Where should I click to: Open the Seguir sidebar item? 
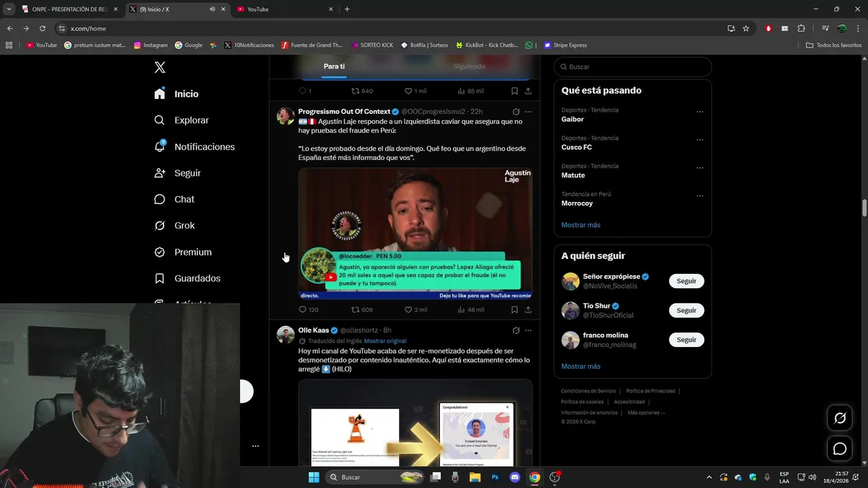tap(178, 173)
